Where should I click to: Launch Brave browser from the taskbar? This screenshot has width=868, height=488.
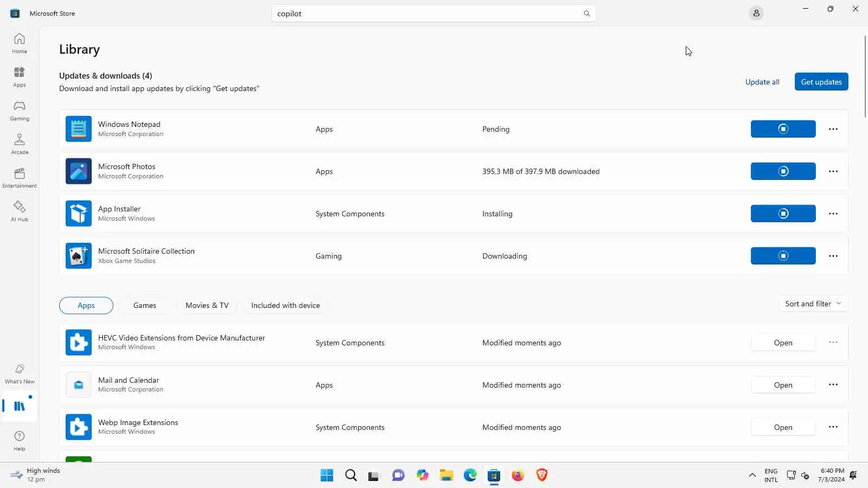click(x=542, y=476)
